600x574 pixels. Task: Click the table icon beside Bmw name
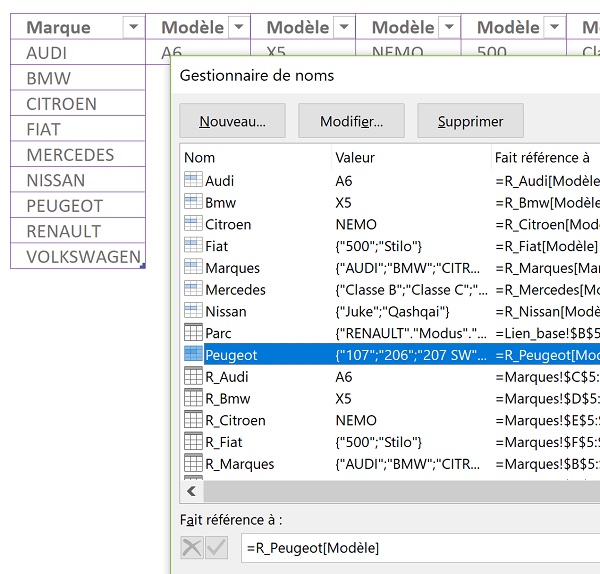[x=193, y=202]
